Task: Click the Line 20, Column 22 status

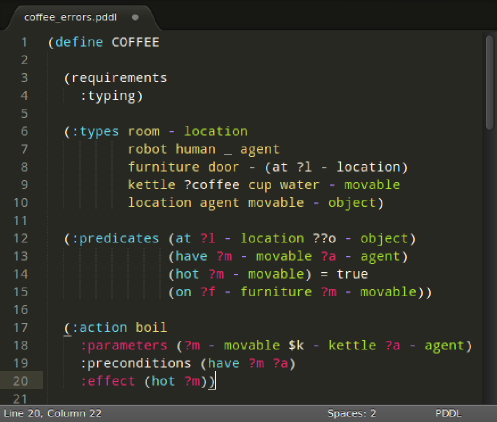Action: 52,413
